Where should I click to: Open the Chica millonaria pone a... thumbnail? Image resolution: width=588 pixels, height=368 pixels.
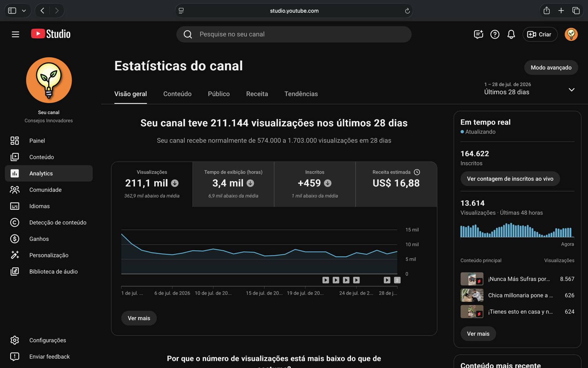coord(472,295)
